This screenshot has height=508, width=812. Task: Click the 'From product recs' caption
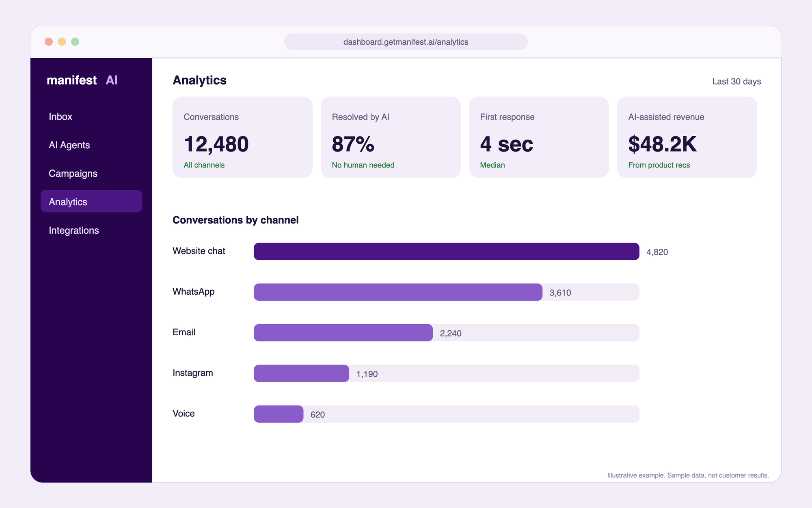click(x=659, y=165)
